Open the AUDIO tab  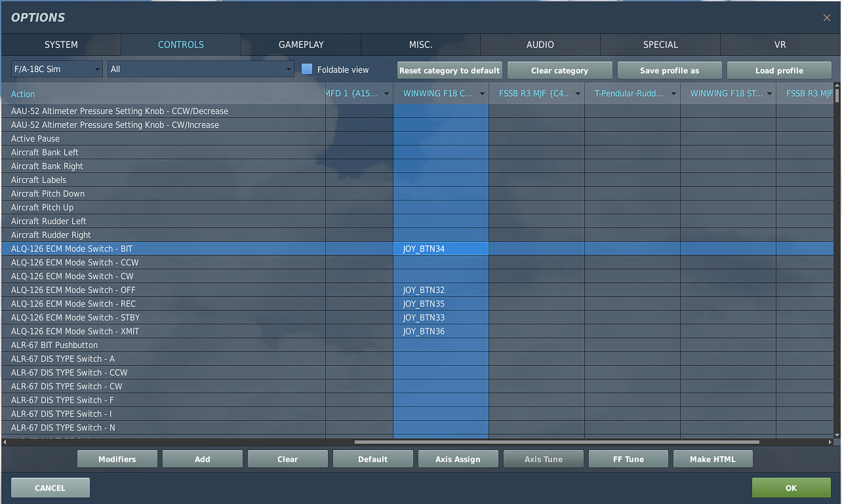click(x=540, y=45)
